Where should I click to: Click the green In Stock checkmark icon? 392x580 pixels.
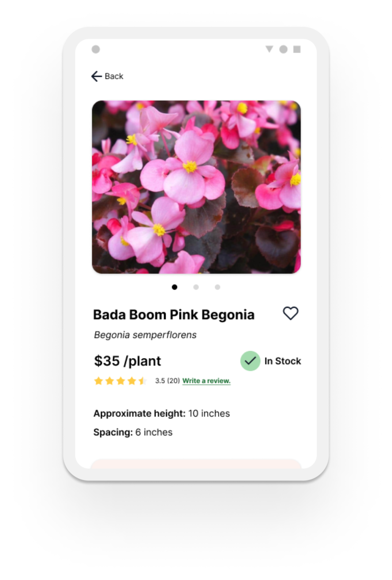coord(251,360)
